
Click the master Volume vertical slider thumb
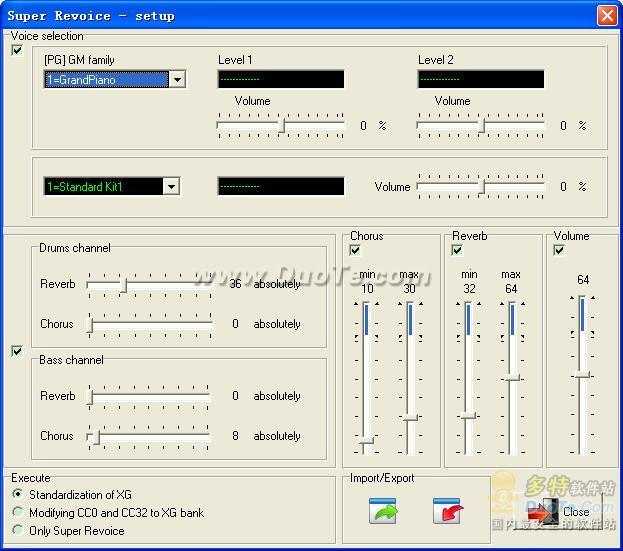coord(582,374)
